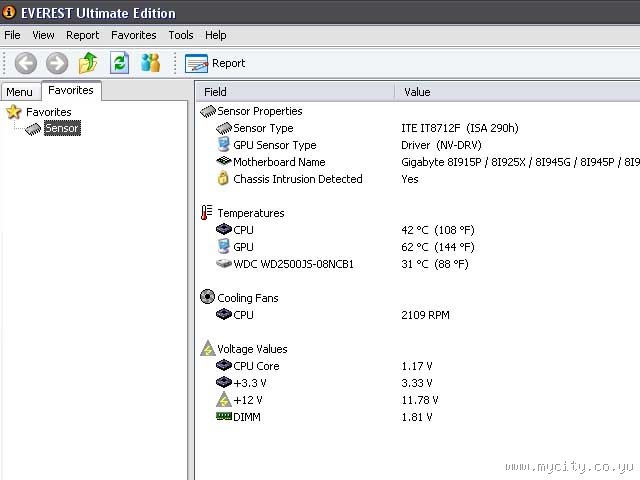
Task: Click the GPU temperature monitor icon
Action: point(223,247)
